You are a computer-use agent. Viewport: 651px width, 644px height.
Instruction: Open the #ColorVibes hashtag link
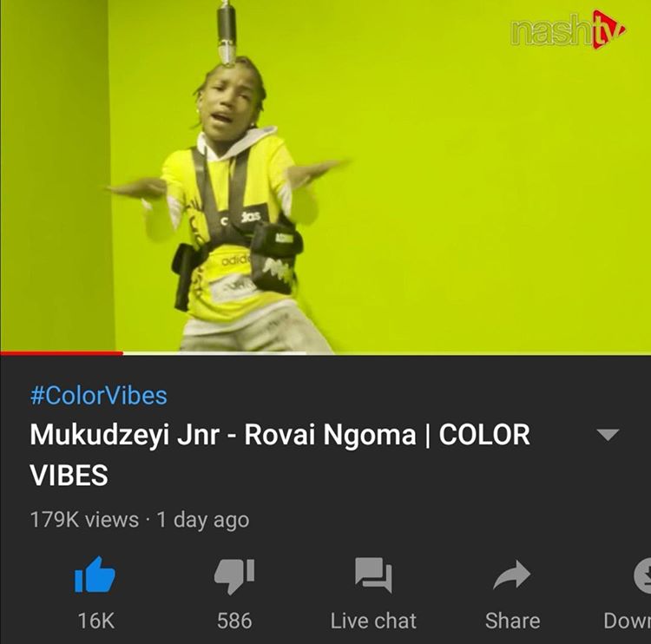[98, 395]
